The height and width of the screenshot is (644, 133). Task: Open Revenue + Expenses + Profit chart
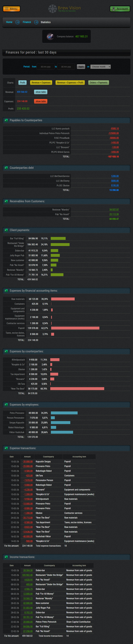click(x=70, y=82)
